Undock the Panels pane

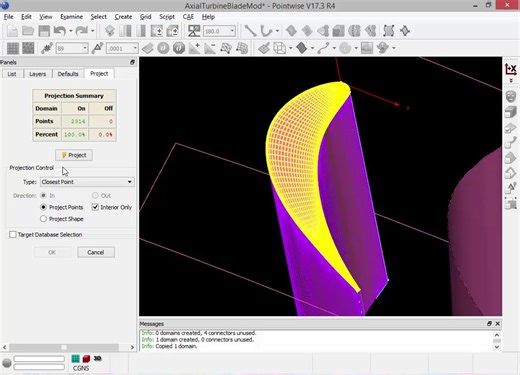132,62
